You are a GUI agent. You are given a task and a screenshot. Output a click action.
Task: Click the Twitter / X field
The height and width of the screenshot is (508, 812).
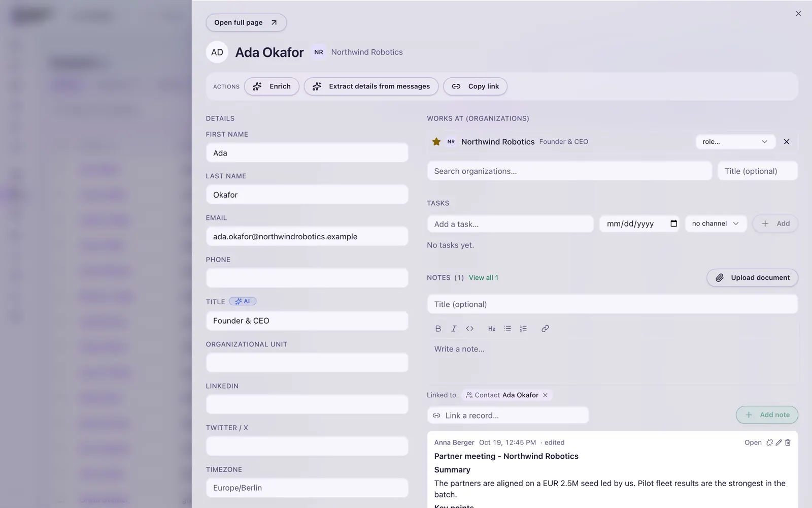point(307,446)
